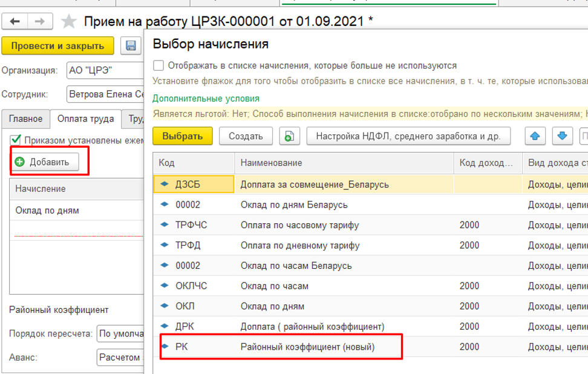Click the row marker icon of ТРФЧС
This screenshot has height=374, width=588.
click(165, 225)
